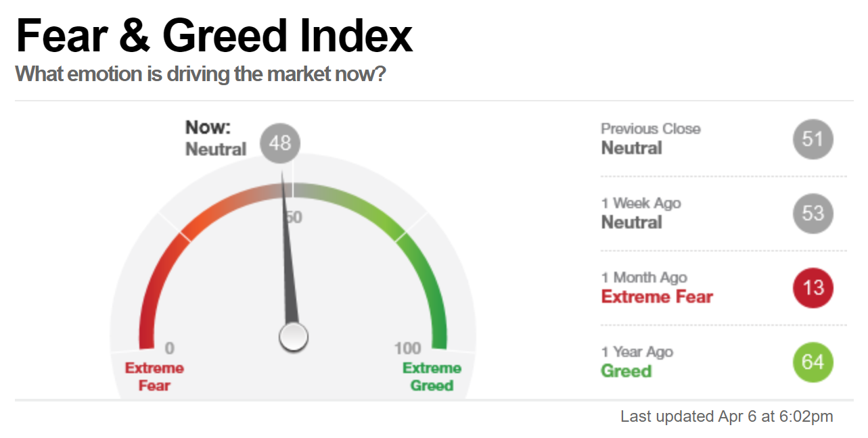Click the Extreme Greed label below the 100 mark

(x=432, y=376)
